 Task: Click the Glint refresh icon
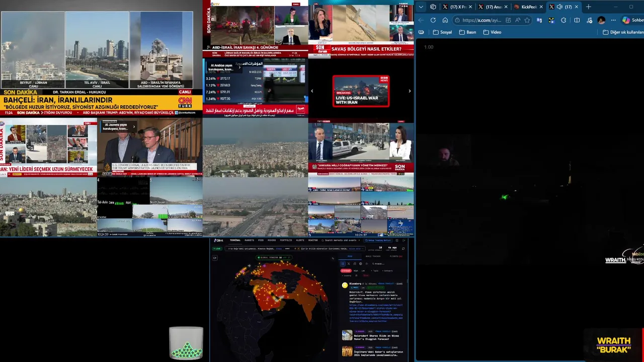point(403,248)
